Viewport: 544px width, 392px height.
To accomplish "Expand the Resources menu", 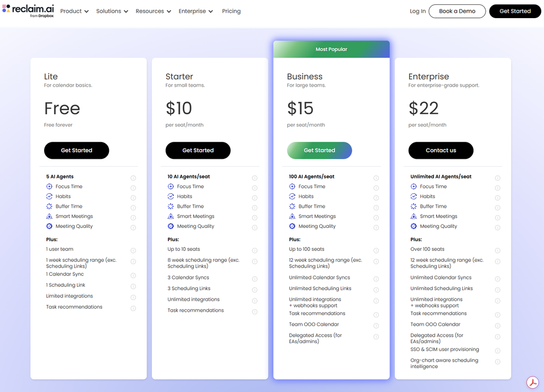I will (154, 11).
